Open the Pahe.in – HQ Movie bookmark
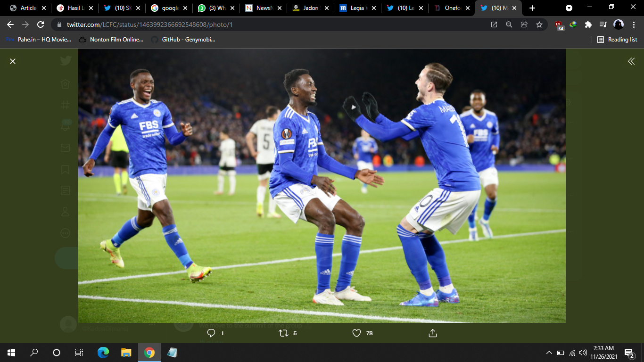The width and height of the screenshot is (644, 362). point(39,40)
